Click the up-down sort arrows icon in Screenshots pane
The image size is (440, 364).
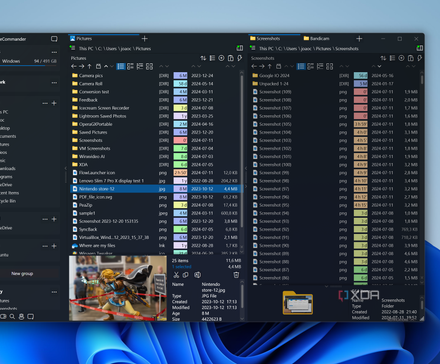click(x=383, y=58)
